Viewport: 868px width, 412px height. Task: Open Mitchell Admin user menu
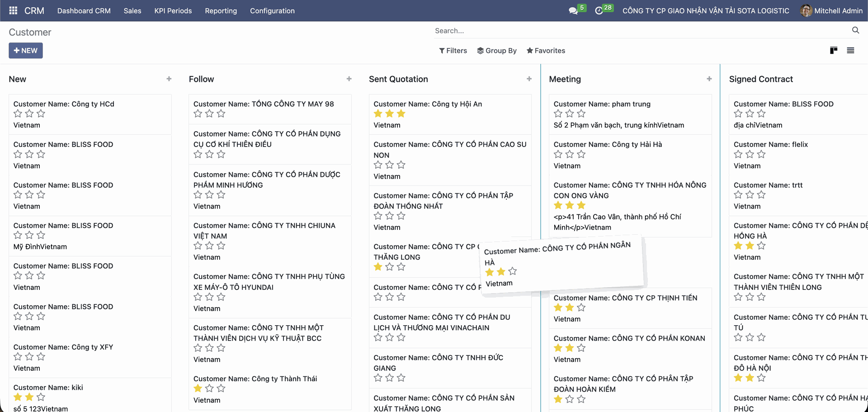[x=831, y=11]
